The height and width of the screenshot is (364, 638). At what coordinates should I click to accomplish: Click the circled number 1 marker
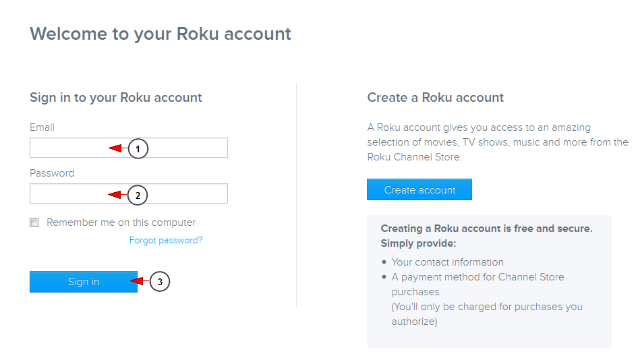[138, 149]
